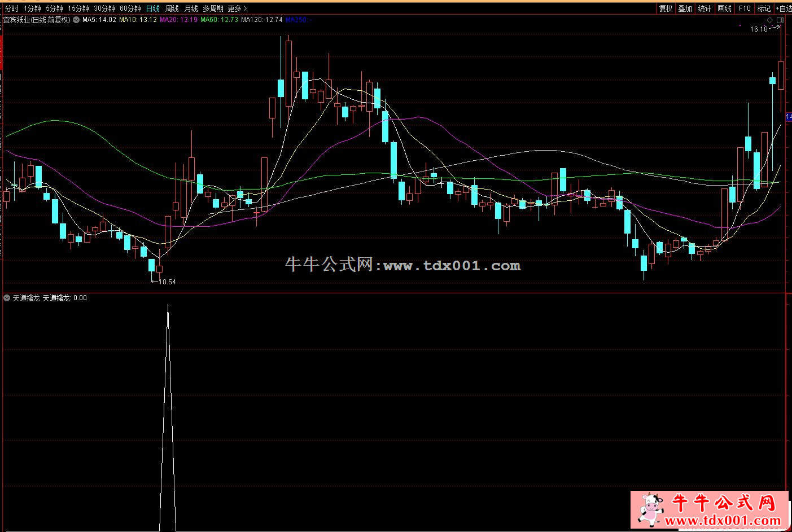Activate the 画线 drawing tools button
792x532 pixels.
724,8
